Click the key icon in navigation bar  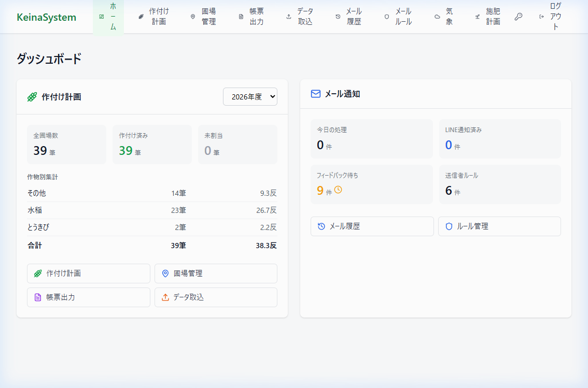(x=518, y=17)
